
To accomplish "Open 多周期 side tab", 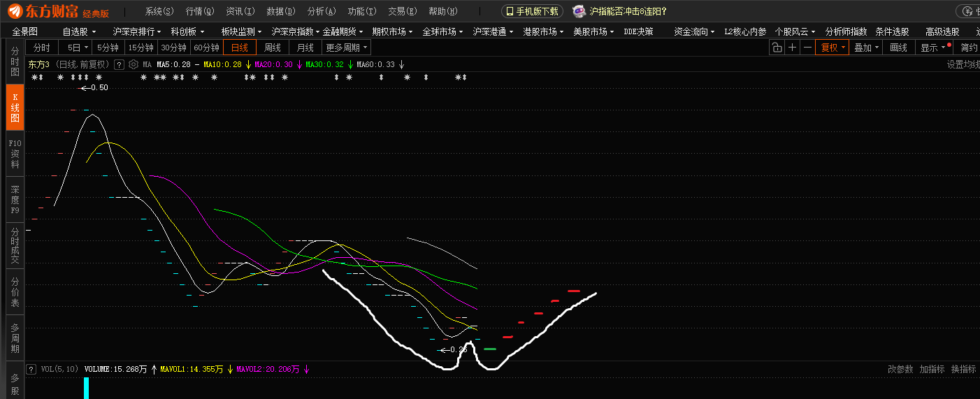I will tap(15, 338).
